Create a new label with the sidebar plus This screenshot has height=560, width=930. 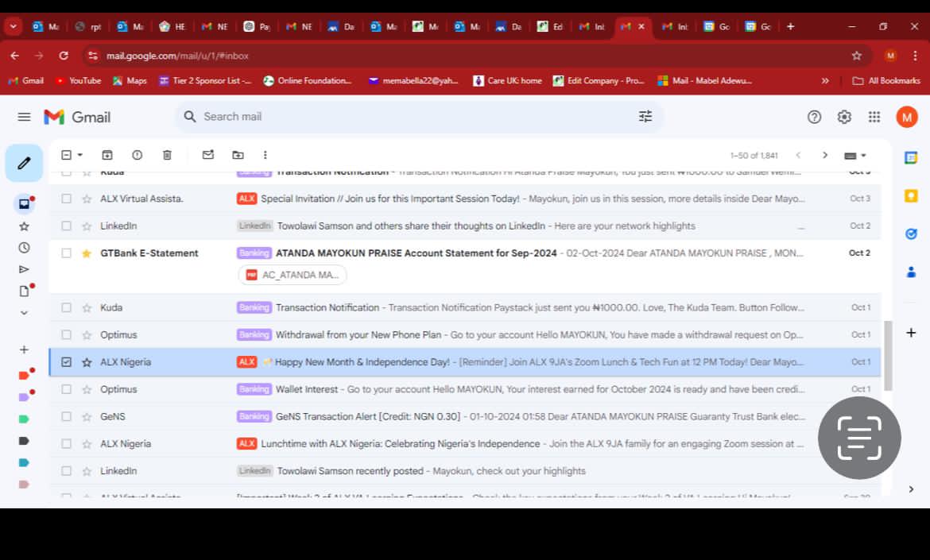(24, 350)
